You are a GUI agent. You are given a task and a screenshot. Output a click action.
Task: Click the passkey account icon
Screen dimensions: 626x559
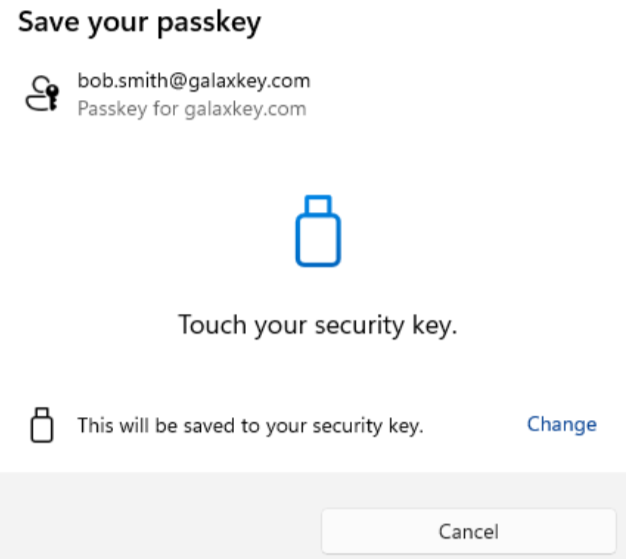point(41,94)
